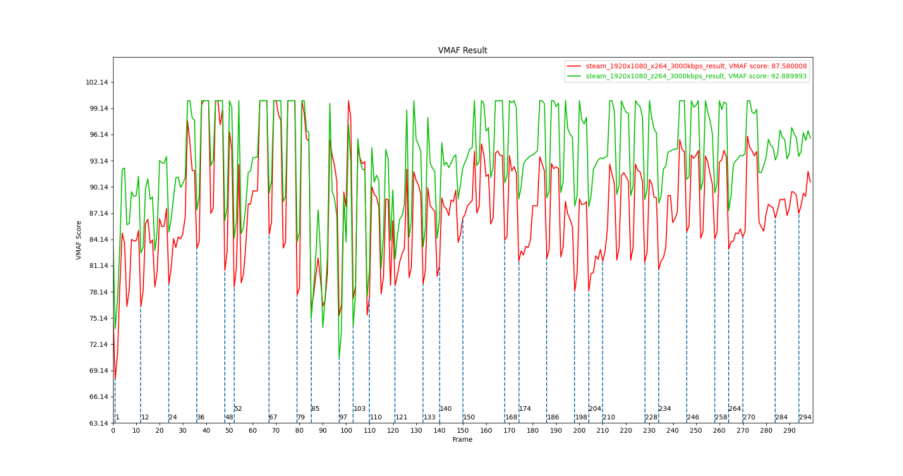
Task: Click the frame marker labeled 85
Action: click(315, 408)
